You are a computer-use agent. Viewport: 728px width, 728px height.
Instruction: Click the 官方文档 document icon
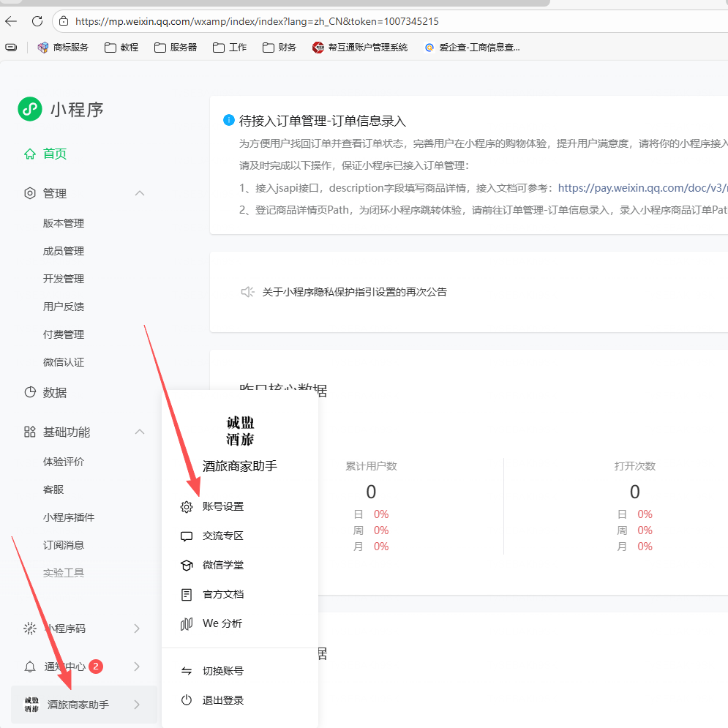coord(187,594)
